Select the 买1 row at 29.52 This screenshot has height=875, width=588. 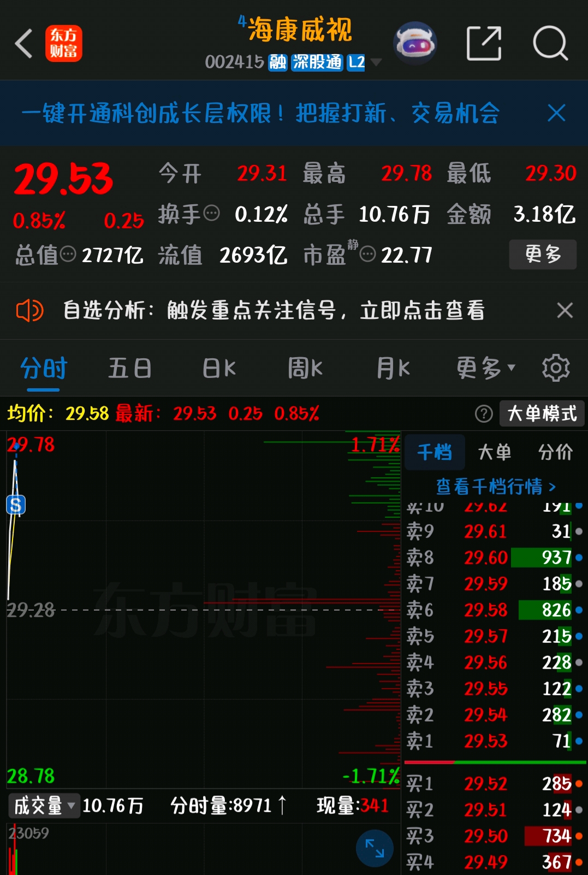pos(495,783)
